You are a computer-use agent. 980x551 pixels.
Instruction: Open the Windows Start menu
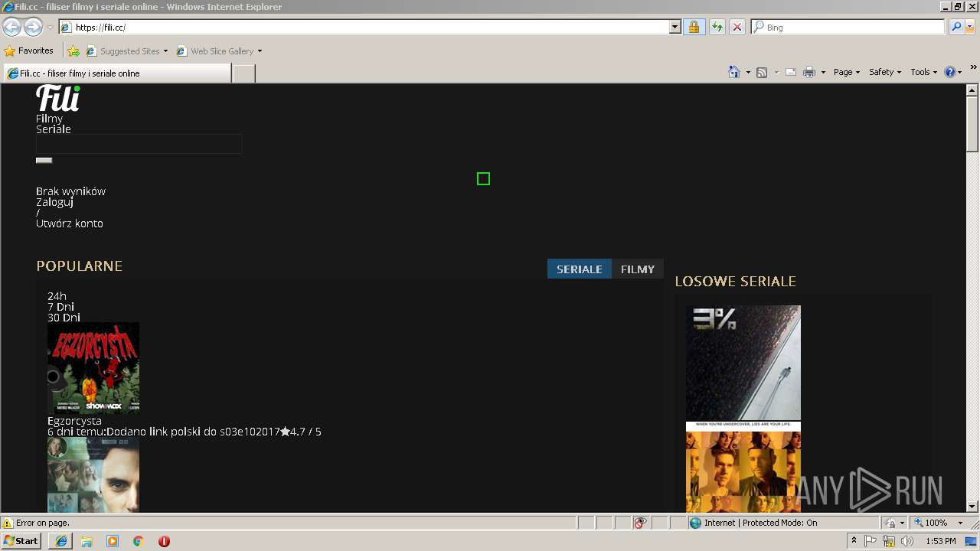(21, 541)
